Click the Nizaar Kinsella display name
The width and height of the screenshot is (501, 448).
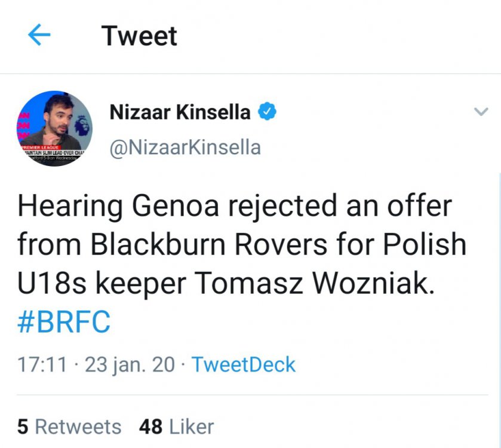tap(180, 112)
